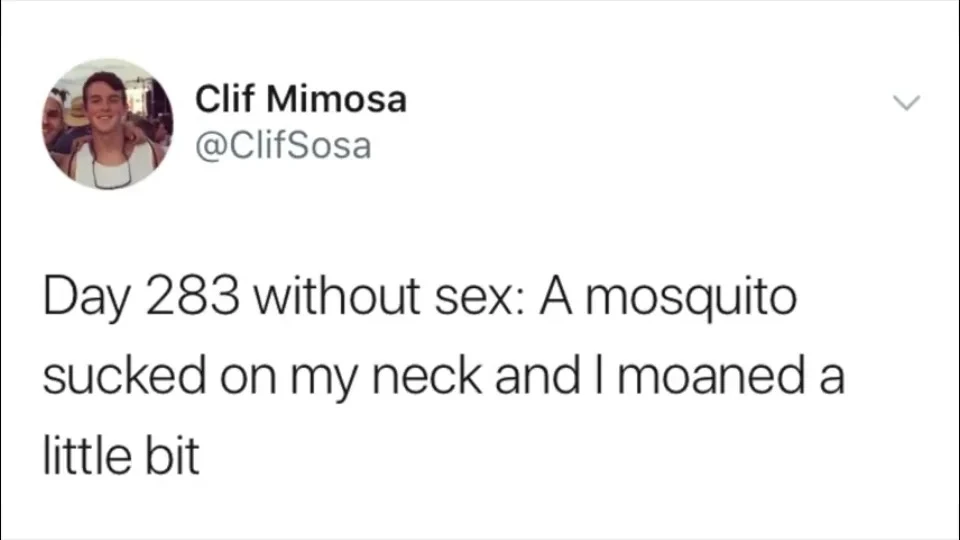Screen dimensions: 960x540
Task: Select the word "mosquito" in the tweet
Action: (697, 301)
